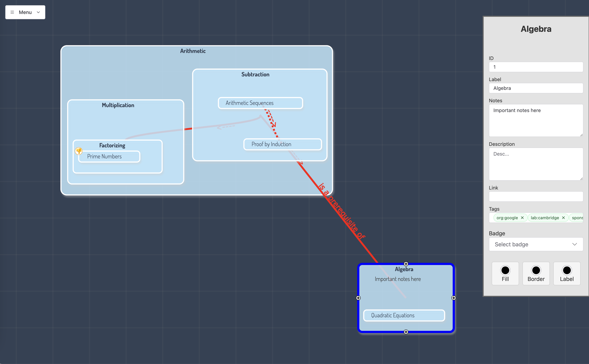The width and height of the screenshot is (589, 364).
Task: Open the Fill color picker
Action: point(505,273)
